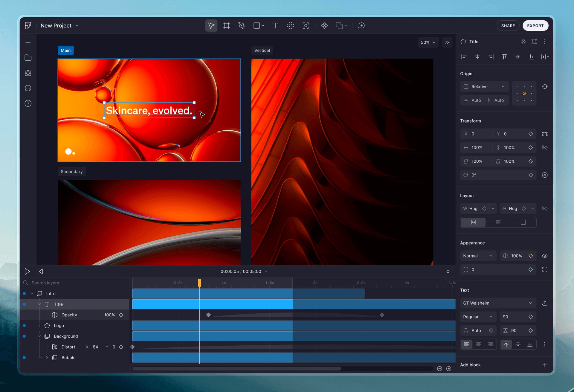Select center text alignment
Image resolution: width=574 pixels, height=392 pixels.
pos(478,344)
